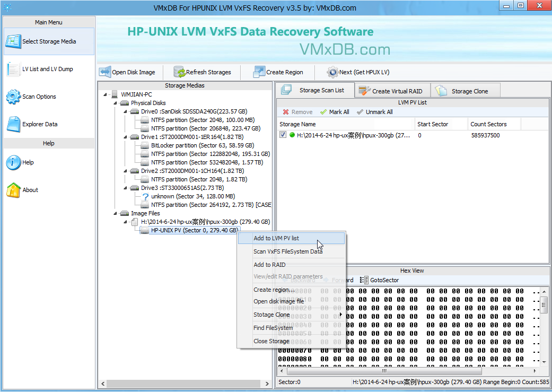Click hex view vertical scrollbar thumb

point(544,304)
